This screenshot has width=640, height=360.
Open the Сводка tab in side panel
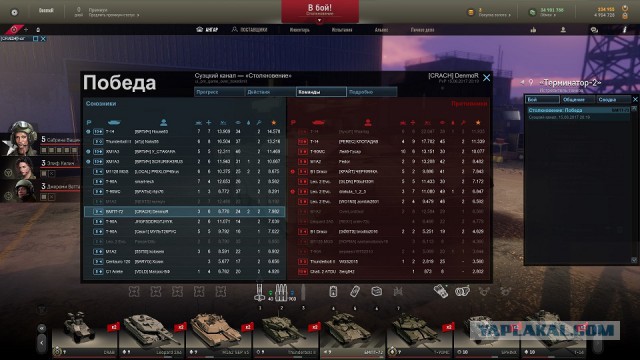click(613, 100)
